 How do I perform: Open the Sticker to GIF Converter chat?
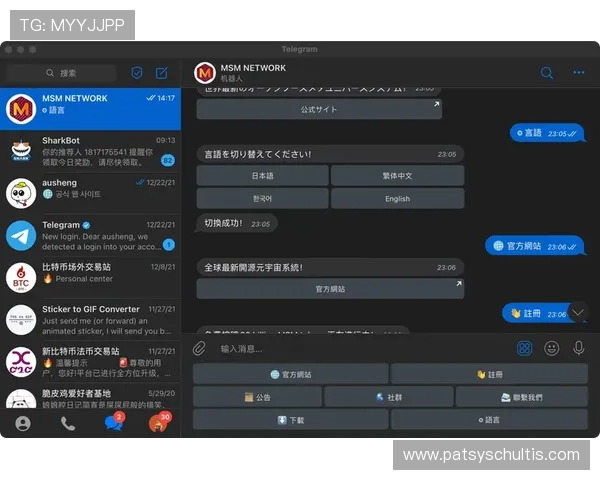tap(90, 320)
